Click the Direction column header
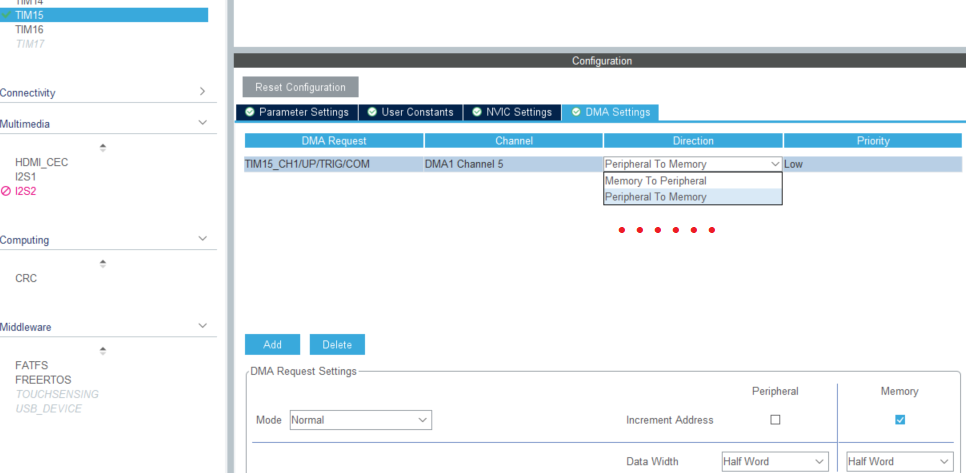This screenshot has height=473, width=966. (693, 141)
